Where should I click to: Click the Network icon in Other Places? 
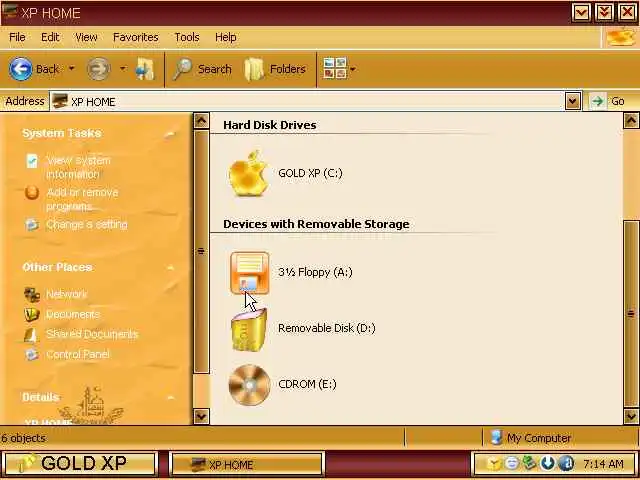tap(32, 294)
